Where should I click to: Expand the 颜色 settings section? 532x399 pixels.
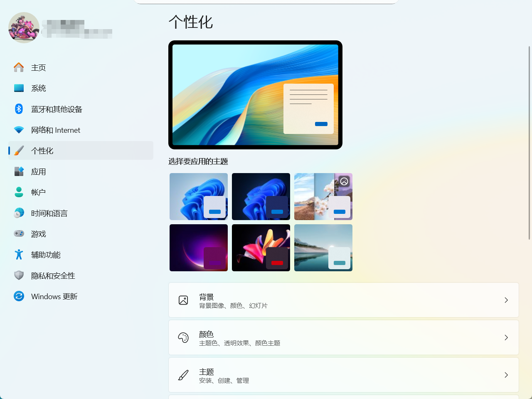click(x=344, y=337)
